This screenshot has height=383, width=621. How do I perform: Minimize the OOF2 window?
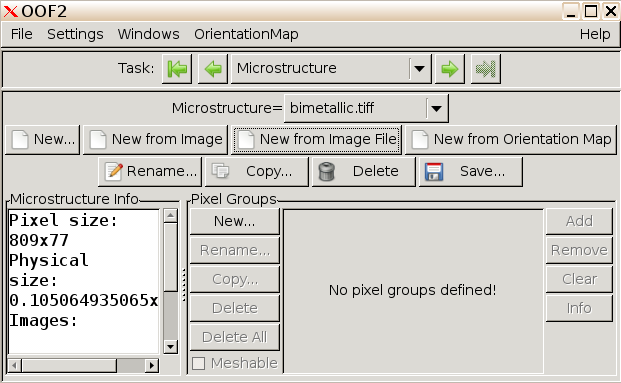[571, 11]
